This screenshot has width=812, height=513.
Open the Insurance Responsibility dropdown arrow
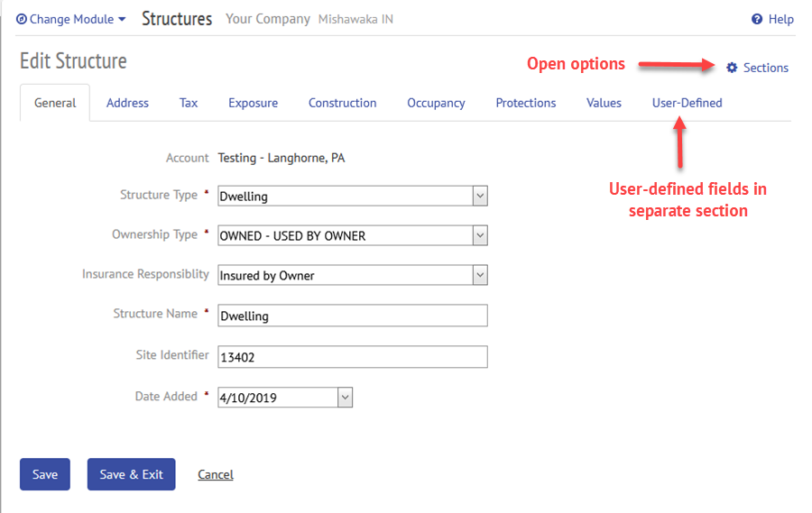[x=480, y=275]
